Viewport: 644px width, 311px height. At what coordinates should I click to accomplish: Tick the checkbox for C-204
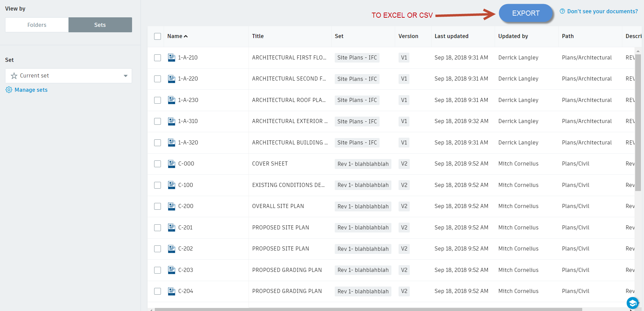[x=158, y=291]
